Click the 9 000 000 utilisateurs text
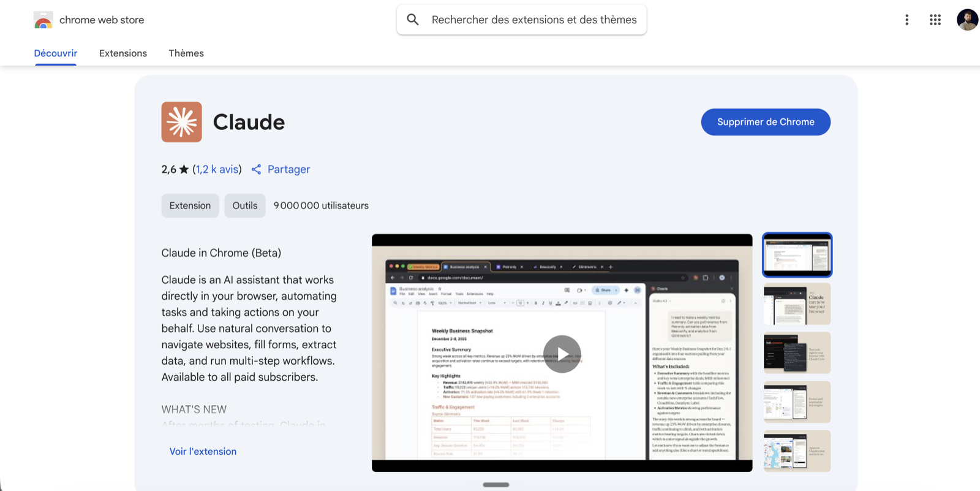This screenshot has width=980, height=491. (x=321, y=205)
